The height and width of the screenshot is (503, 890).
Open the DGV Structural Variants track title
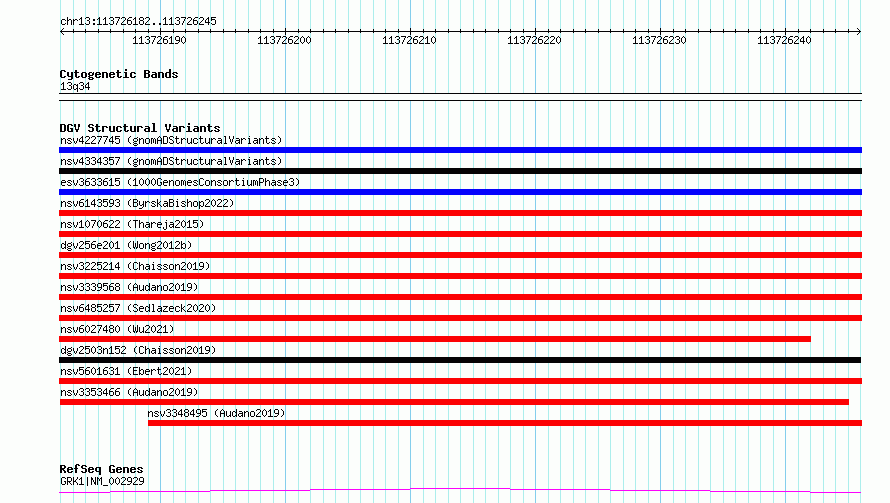(140, 128)
